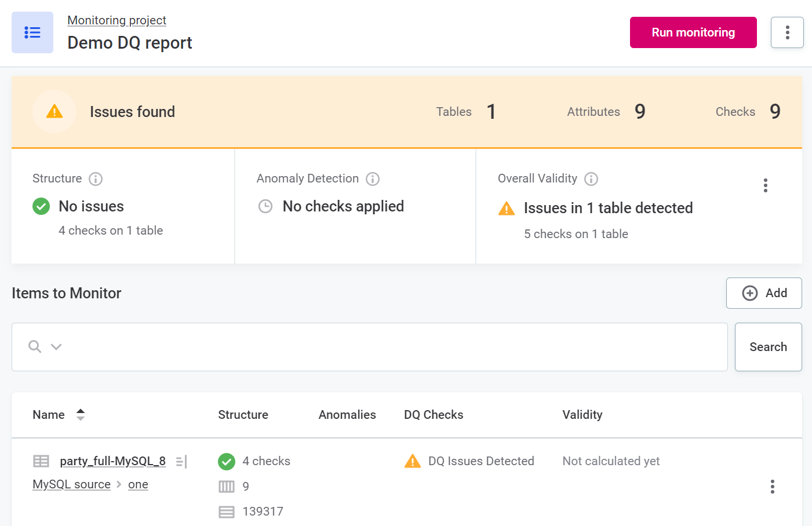
Task: Click the columns icon next to 9
Action: pyautogui.click(x=227, y=487)
